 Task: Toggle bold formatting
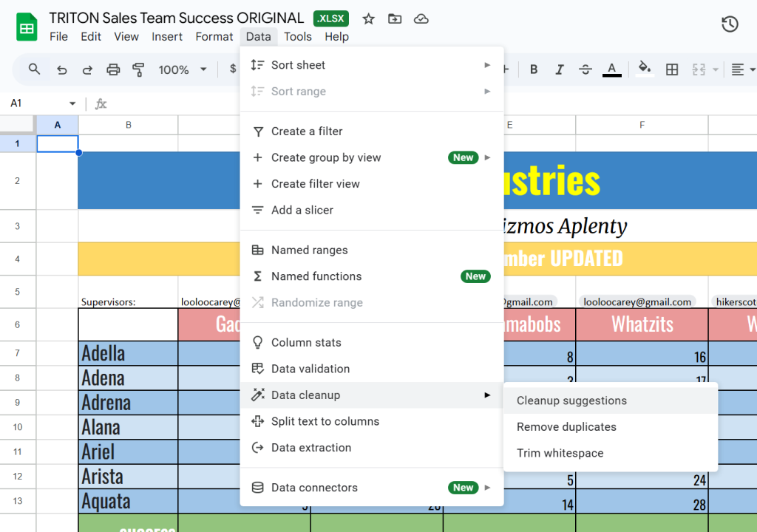(x=534, y=69)
